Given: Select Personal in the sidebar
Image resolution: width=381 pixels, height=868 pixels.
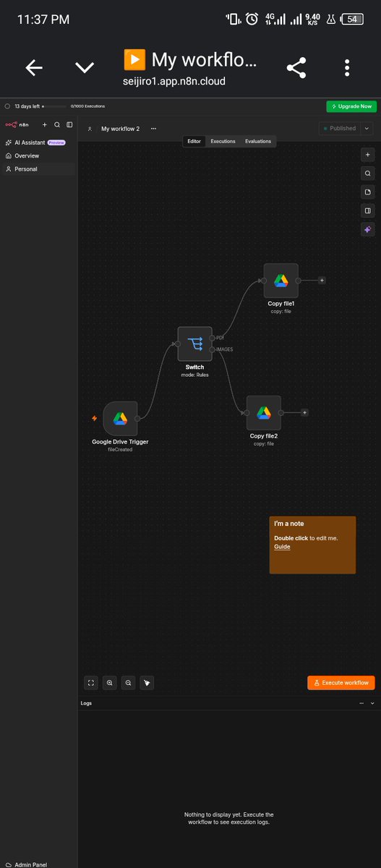Looking at the screenshot, I should 38,169.
